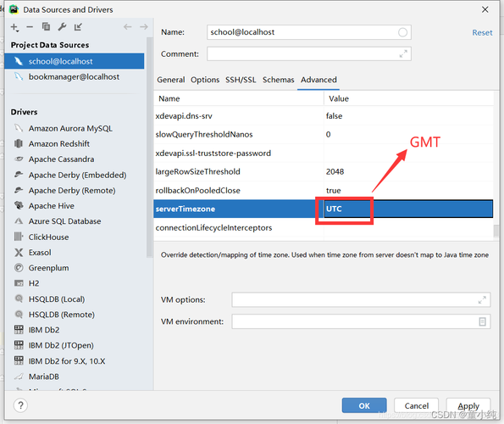Click the Add data source plus icon

pyautogui.click(x=14, y=27)
